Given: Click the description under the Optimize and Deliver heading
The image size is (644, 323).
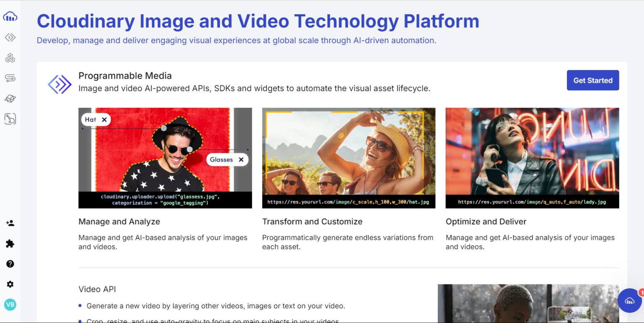Looking at the screenshot, I should [x=530, y=242].
